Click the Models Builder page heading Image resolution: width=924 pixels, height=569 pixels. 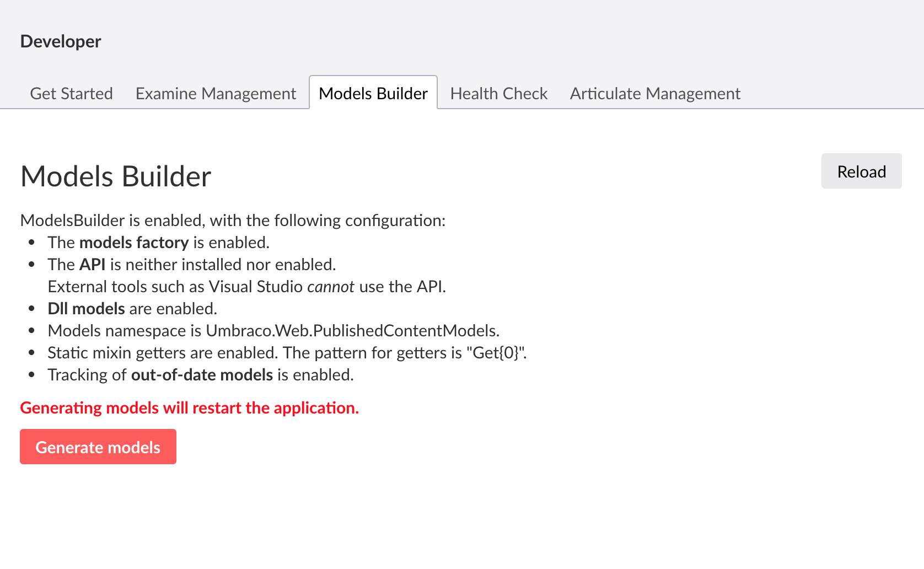tap(116, 176)
